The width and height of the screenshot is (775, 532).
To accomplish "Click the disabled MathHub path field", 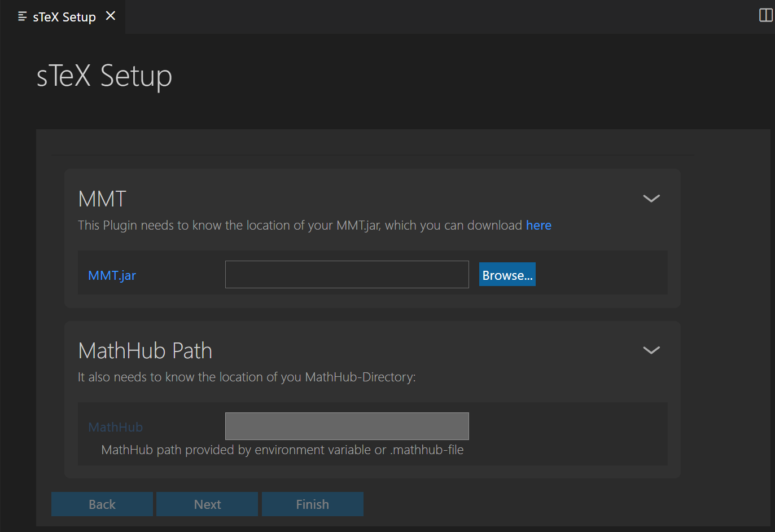I will tap(347, 426).
